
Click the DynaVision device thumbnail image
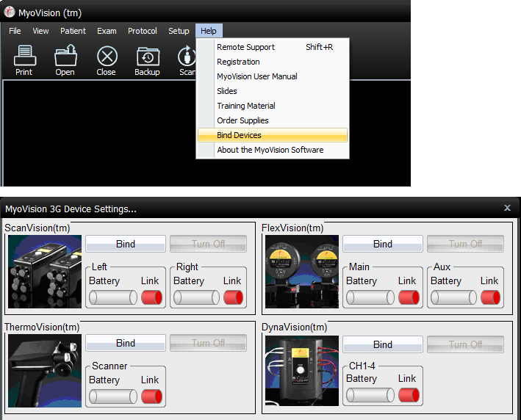(x=302, y=371)
